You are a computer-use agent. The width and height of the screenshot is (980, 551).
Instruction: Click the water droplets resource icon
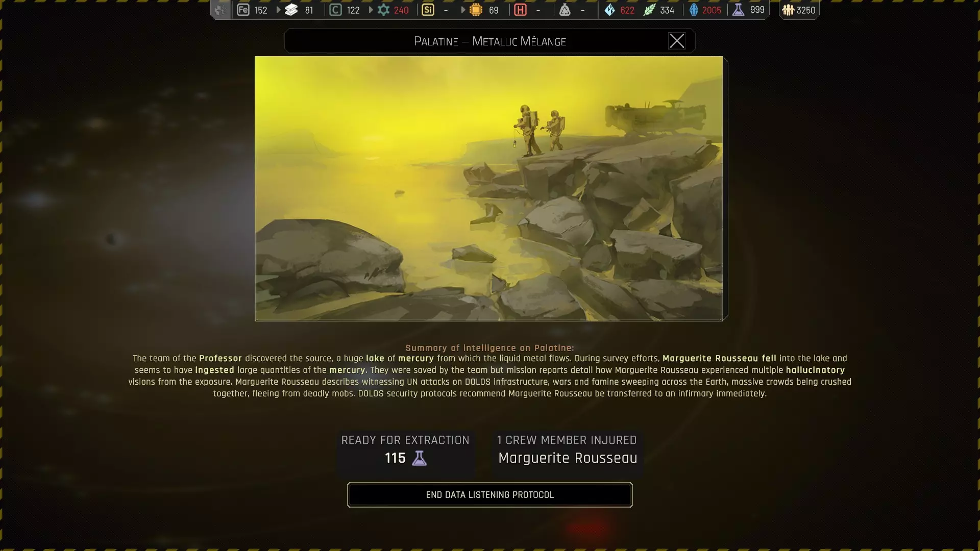[x=609, y=10]
